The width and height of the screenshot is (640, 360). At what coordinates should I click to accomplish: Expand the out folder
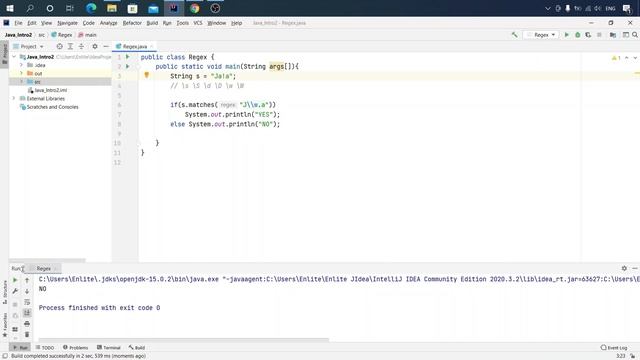21,73
